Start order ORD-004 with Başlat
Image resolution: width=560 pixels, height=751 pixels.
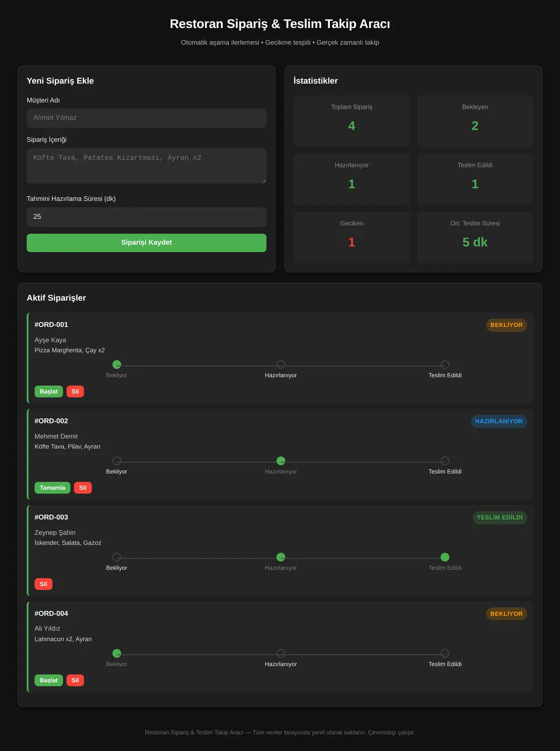click(x=49, y=681)
